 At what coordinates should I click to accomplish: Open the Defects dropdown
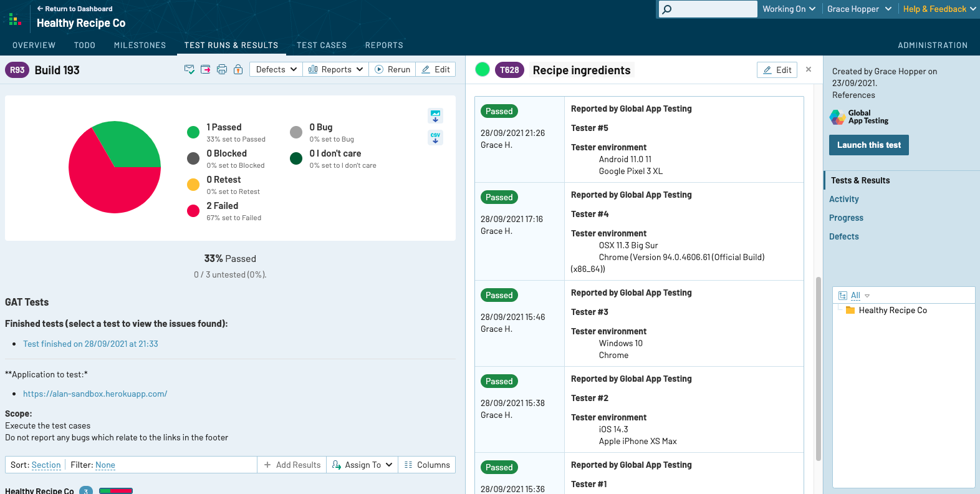[x=276, y=69]
